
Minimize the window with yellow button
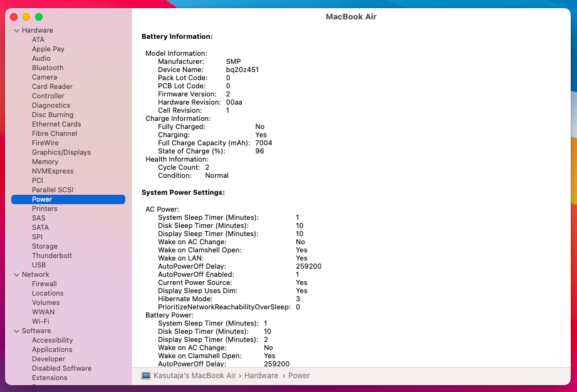point(26,17)
